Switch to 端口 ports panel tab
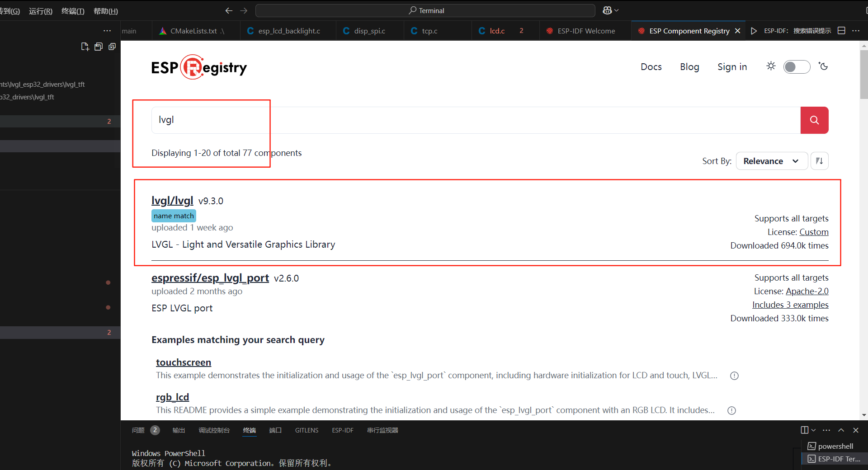868x470 pixels. click(x=275, y=430)
